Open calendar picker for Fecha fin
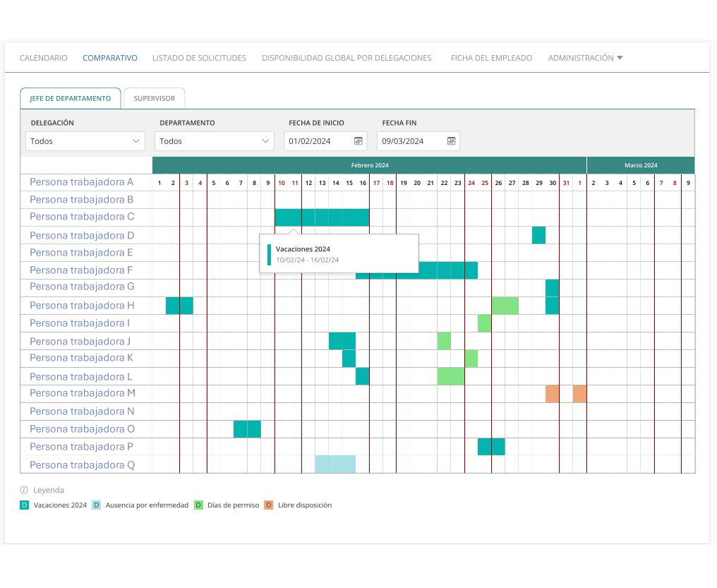 [x=452, y=141]
